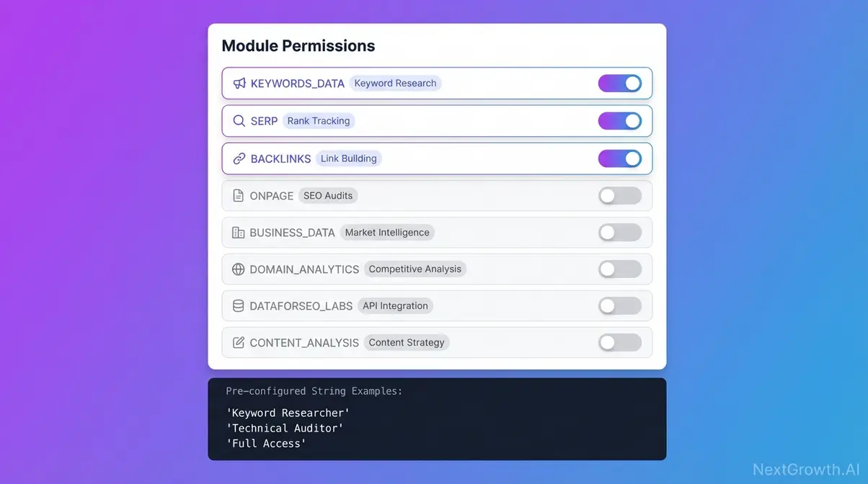Click the Market Intelligence badge
Image resolution: width=868 pixels, height=484 pixels.
pos(387,232)
